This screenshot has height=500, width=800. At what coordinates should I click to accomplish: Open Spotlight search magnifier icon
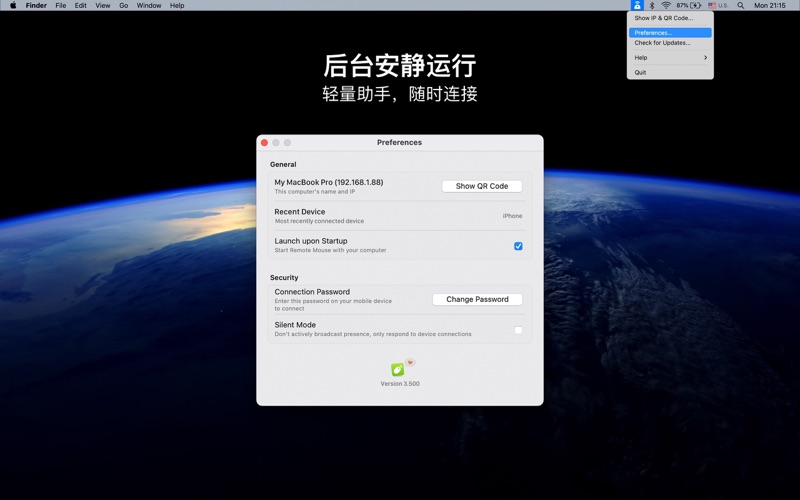(741, 6)
